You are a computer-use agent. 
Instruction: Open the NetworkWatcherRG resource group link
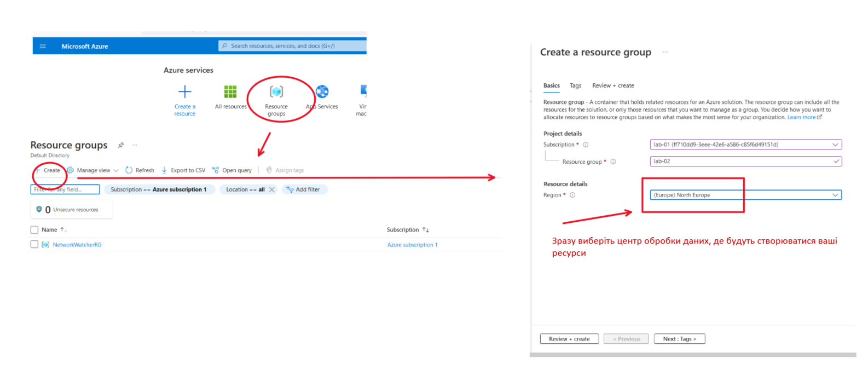point(77,245)
